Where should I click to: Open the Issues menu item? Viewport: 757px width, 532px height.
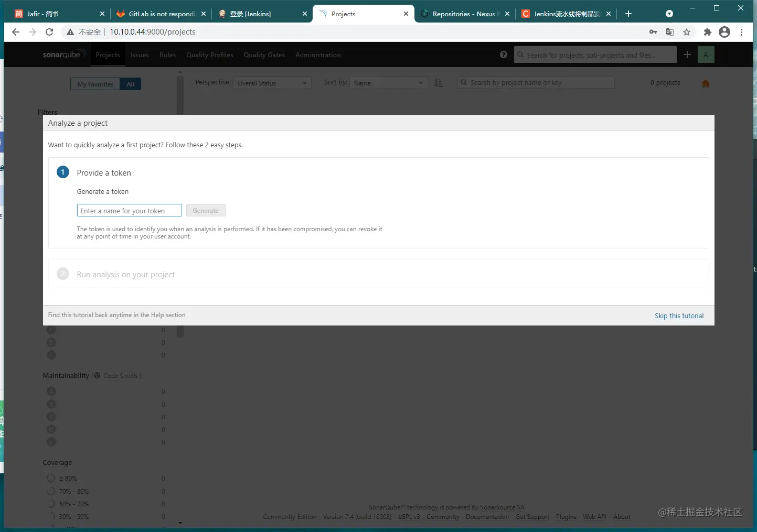(140, 55)
